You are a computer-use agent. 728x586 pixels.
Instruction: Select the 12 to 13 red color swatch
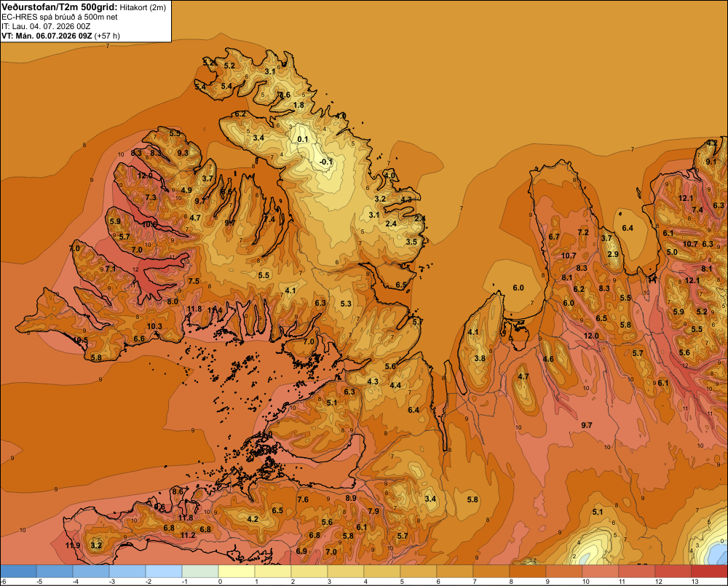point(673,571)
